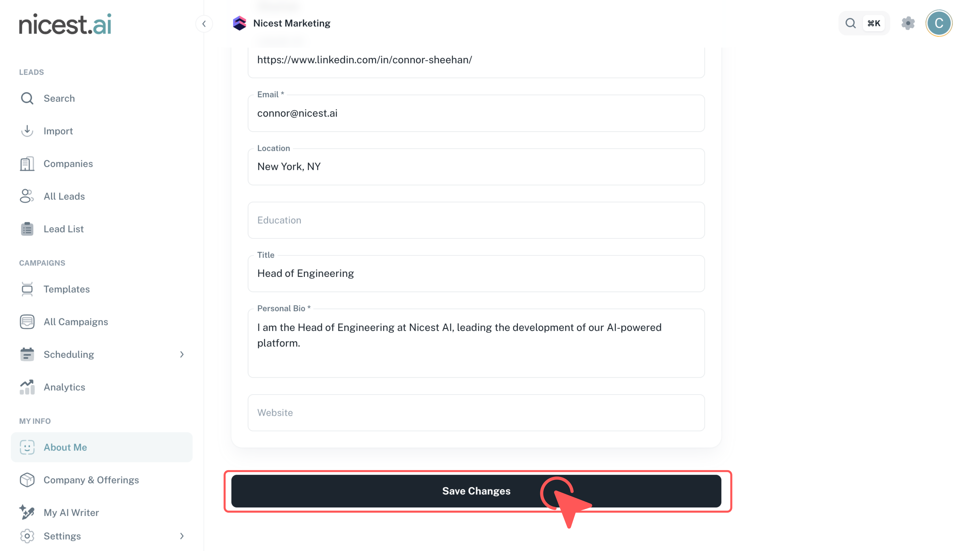
Task: Click the user avatar with letter C
Action: click(939, 23)
